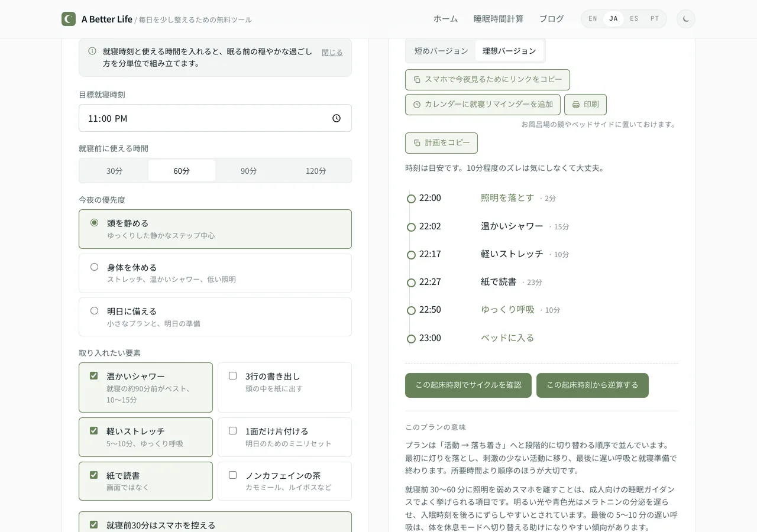Viewport: 757px width, 532px height.
Task: Click the 軽いストレッチ timeline step
Action: pos(512,254)
